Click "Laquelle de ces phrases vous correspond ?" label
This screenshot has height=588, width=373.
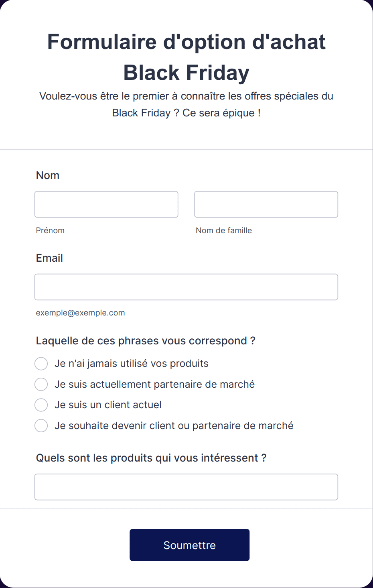tap(146, 341)
